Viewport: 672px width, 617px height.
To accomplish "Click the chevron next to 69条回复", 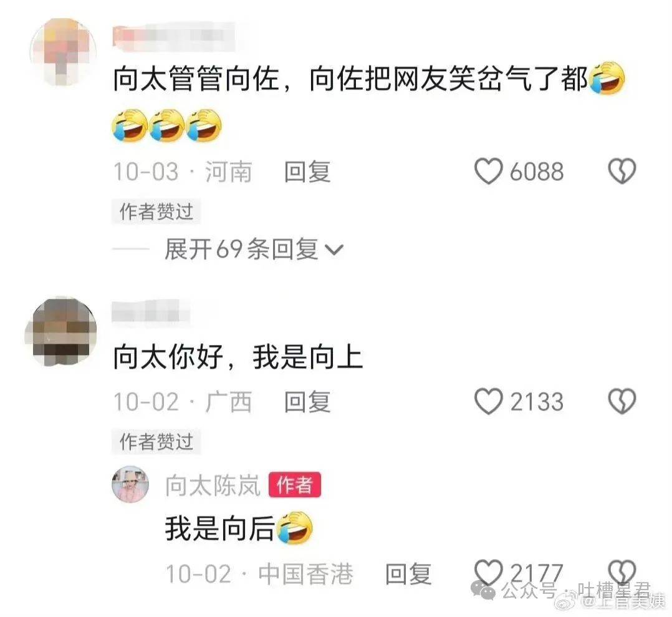I will tap(334, 250).
